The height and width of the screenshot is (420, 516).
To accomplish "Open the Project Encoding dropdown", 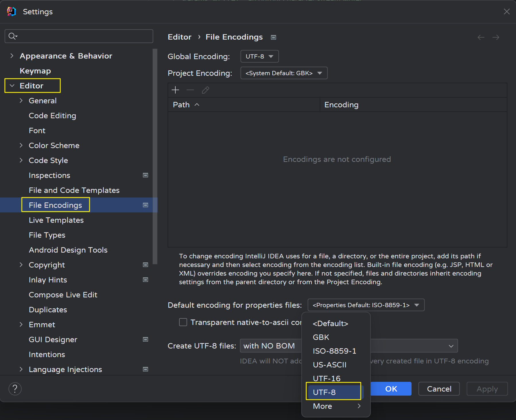I will [284, 73].
